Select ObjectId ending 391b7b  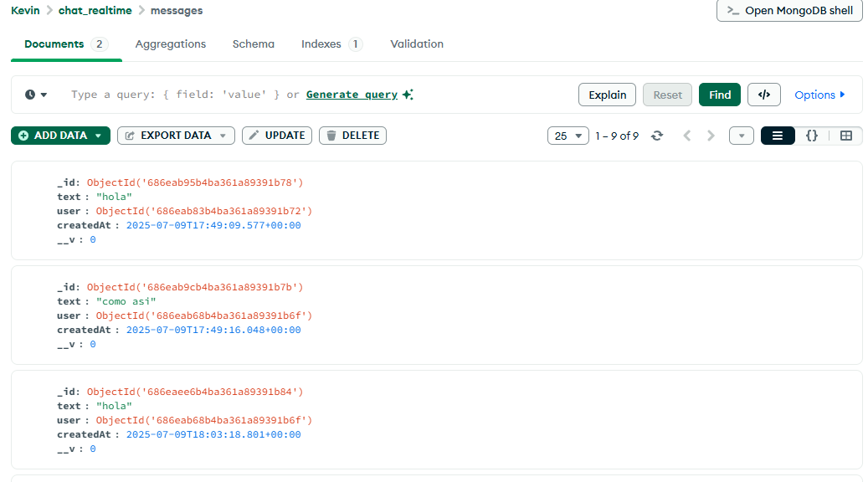click(195, 287)
